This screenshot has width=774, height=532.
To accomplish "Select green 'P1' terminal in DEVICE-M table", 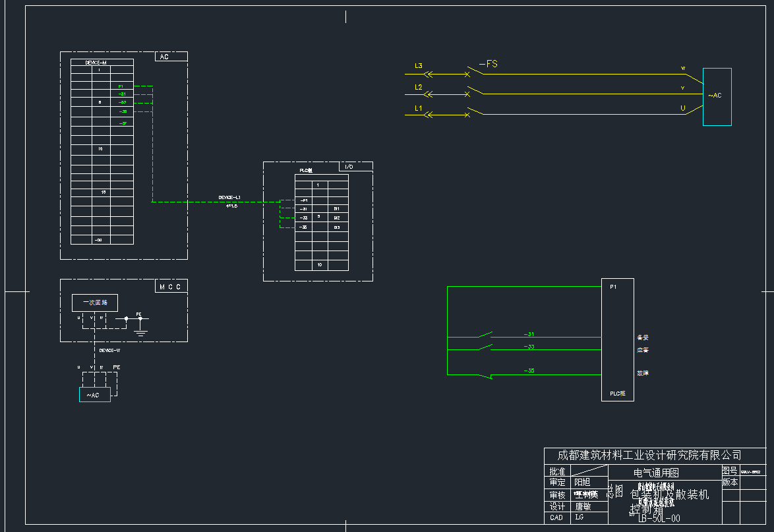I will (121, 86).
